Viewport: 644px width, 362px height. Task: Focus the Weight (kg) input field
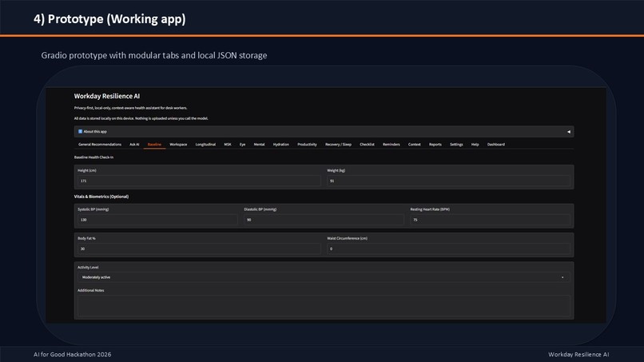pos(448,181)
